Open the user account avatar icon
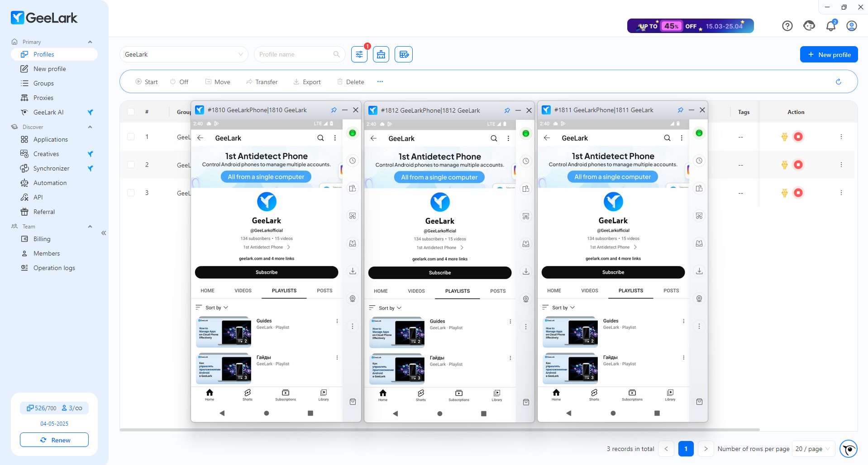868x465 pixels. coord(852,26)
